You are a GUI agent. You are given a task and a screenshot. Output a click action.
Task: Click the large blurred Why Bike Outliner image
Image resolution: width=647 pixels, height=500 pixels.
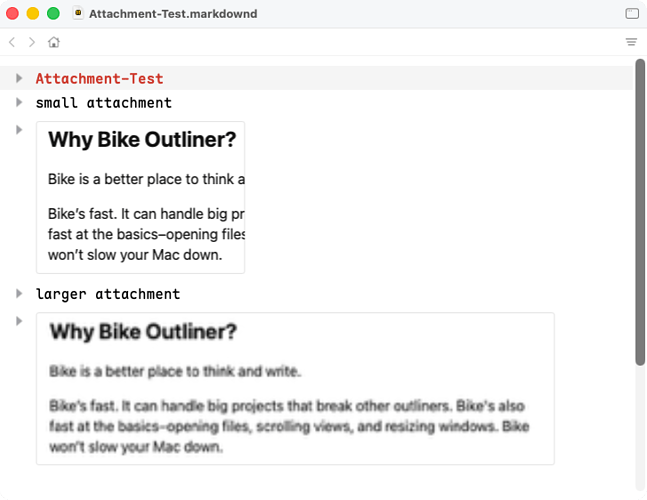point(295,389)
